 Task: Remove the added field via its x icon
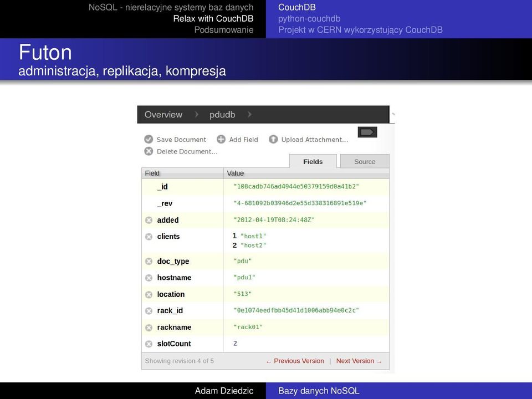coord(149,220)
